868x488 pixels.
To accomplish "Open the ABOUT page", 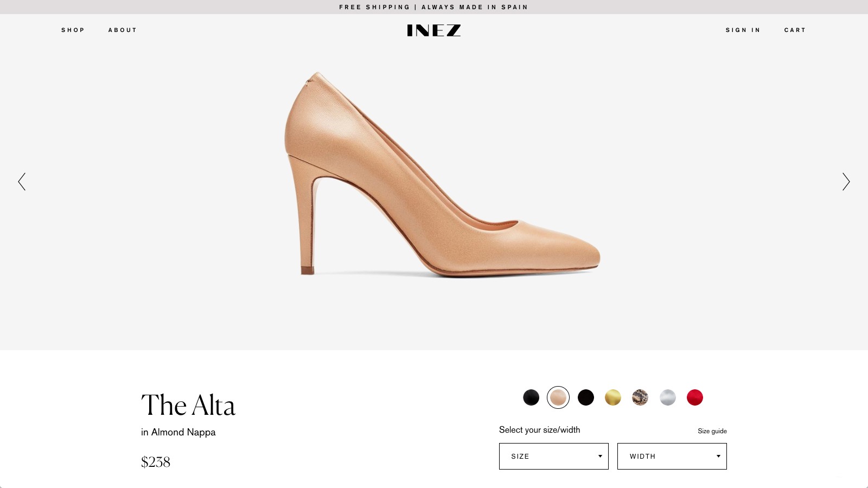I will click(x=122, y=30).
